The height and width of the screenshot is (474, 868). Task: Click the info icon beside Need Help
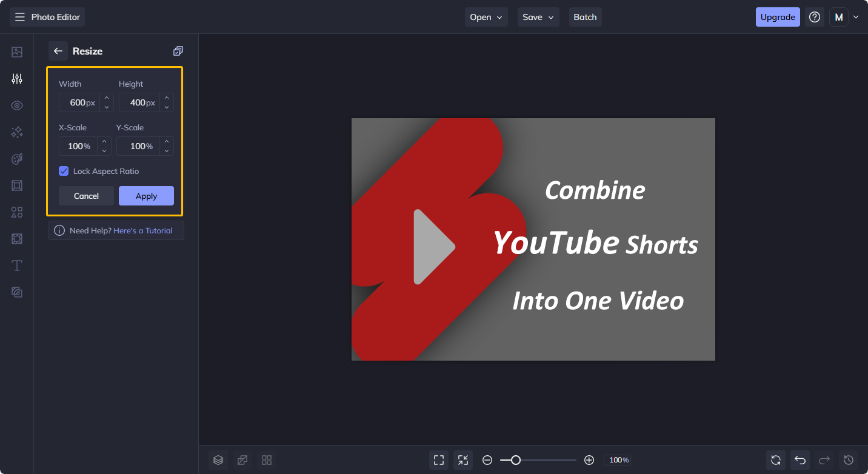click(59, 230)
